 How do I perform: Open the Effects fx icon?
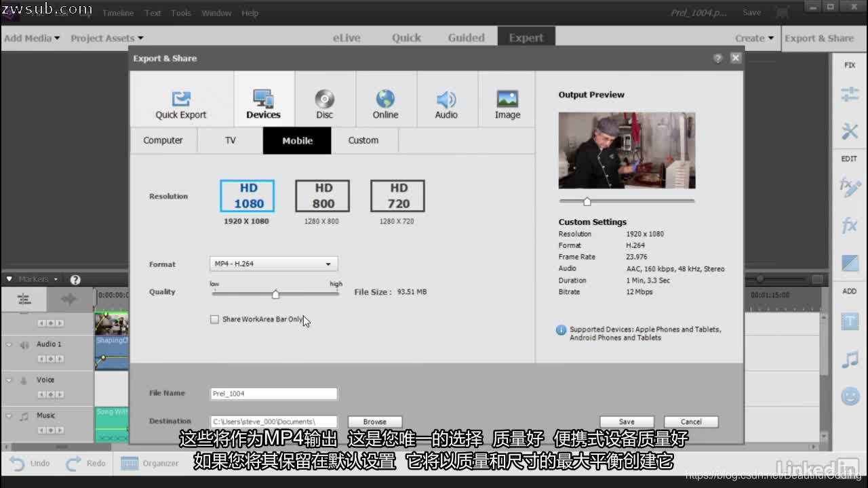(x=850, y=225)
